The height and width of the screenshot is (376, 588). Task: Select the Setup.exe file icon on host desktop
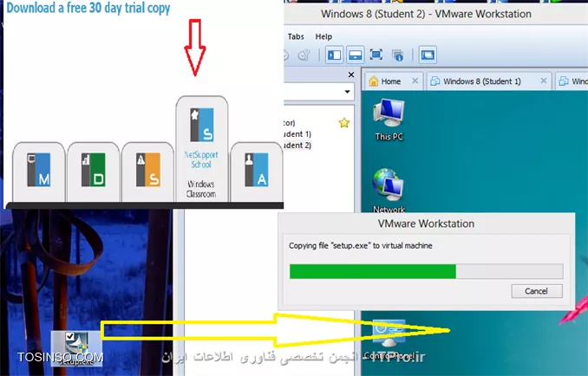coord(76,348)
